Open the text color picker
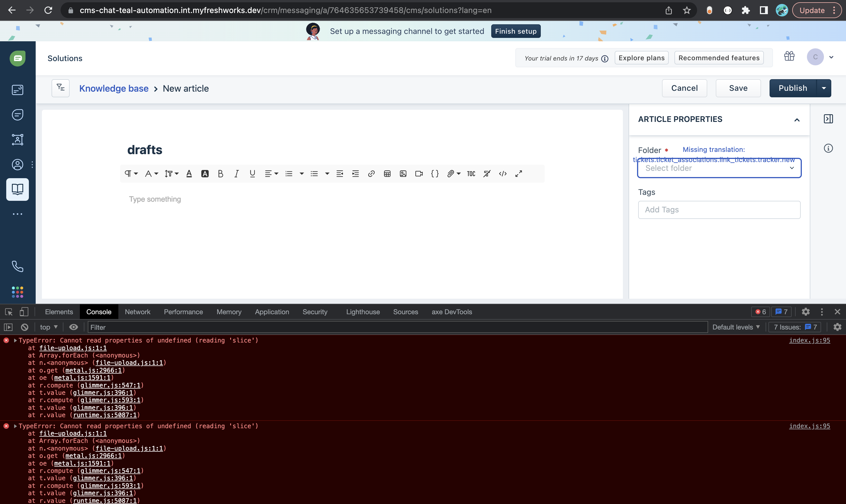The image size is (846, 504). 189,174
